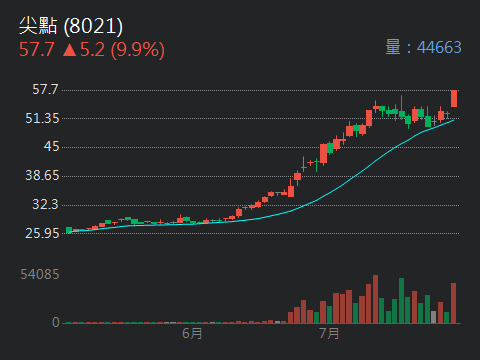The height and width of the screenshot is (360, 480).
Task: Click the 6月 date axis label
Action: click(192, 333)
